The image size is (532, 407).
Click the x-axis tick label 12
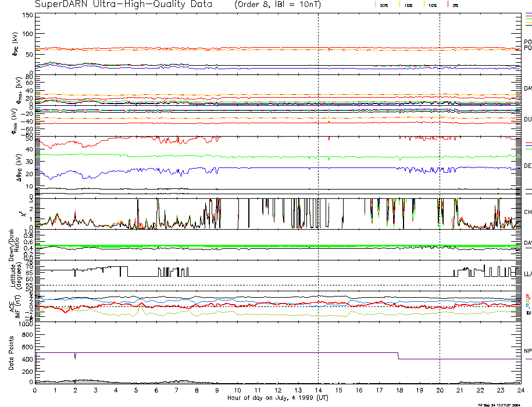pos(277,391)
